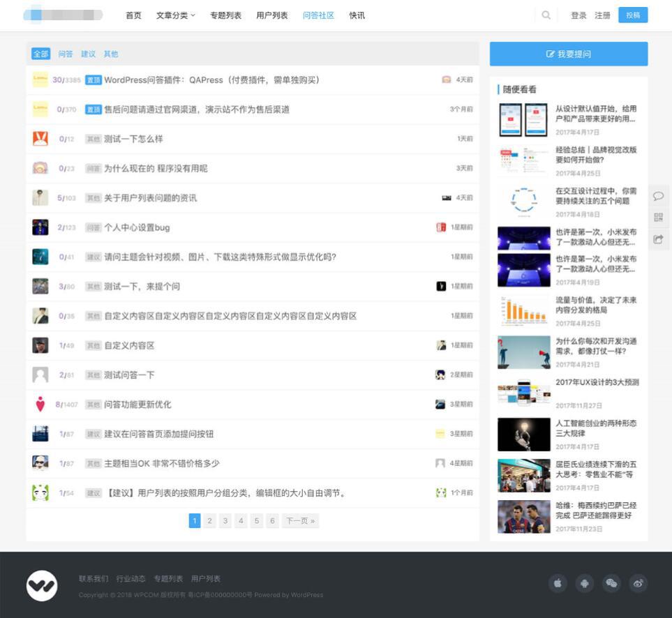Click author avatar of 【建议】用户列表 question
This screenshot has height=618, width=672.
(40, 493)
